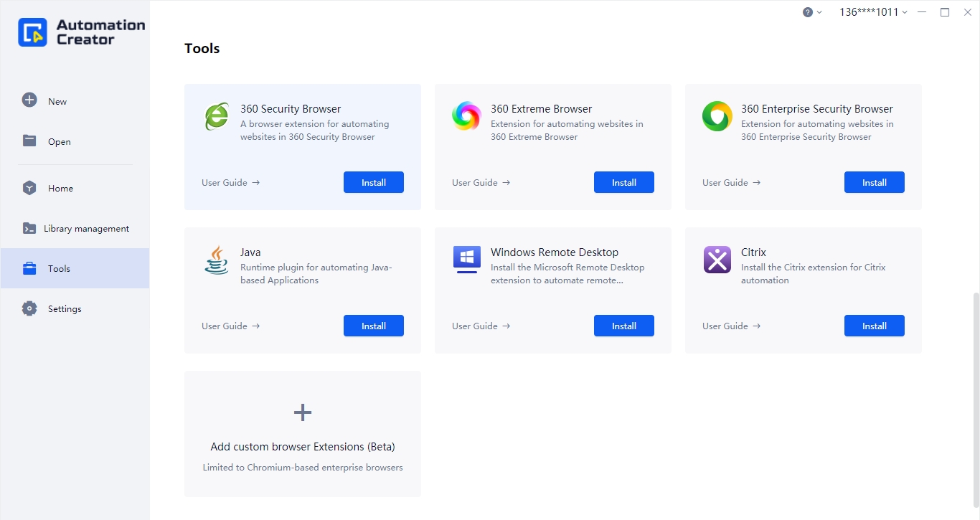Open Library management section
The width and height of the screenshot is (980, 520).
(75, 228)
